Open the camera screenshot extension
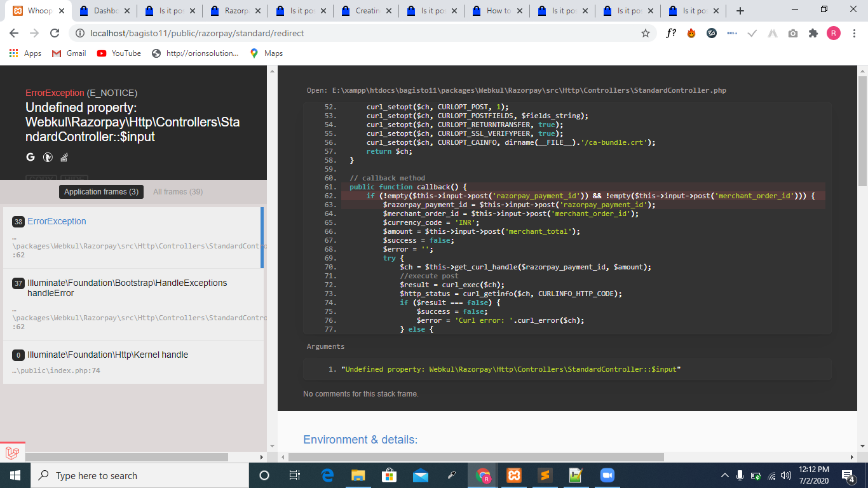This screenshot has height=488, width=868. click(x=793, y=33)
